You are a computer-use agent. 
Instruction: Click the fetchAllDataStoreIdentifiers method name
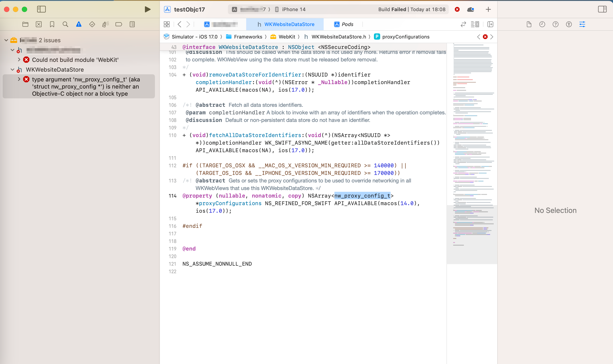(255, 135)
